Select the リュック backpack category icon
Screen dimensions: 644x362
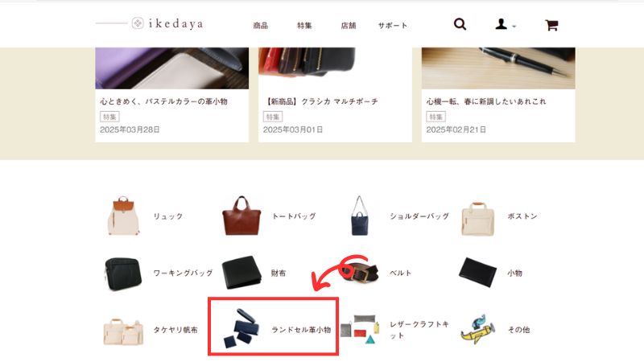coord(123,216)
